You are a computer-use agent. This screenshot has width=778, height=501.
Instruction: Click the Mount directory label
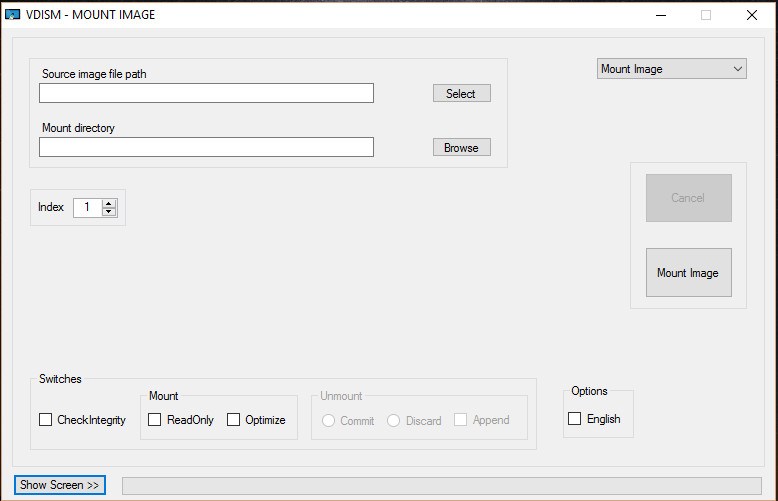coord(78,128)
